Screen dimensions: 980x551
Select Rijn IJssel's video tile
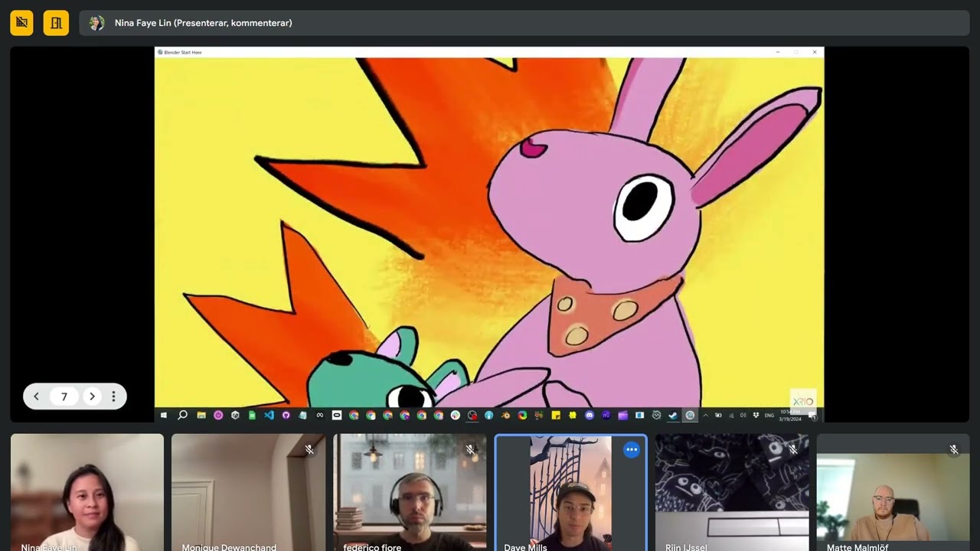click(732, 492)
